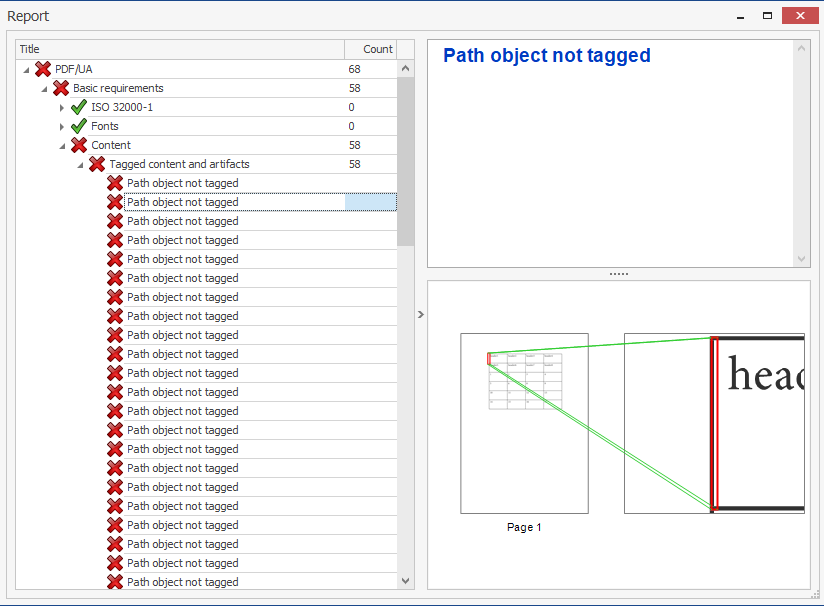Click the dotted splitter between the right panels
Image resolution: width=824 pixels, height=606 pixels.
coord(618,273)
